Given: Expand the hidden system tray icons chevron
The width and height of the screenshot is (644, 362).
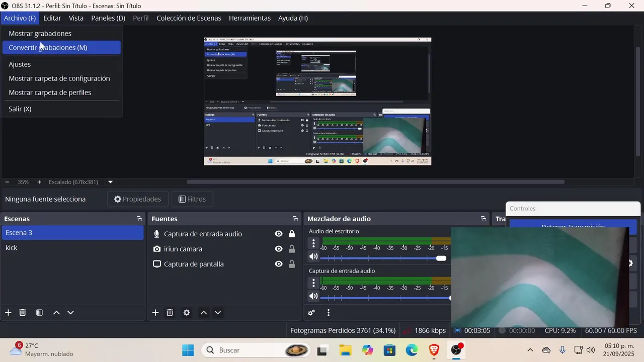Looking at the screenshot, I should pos(530,350).
